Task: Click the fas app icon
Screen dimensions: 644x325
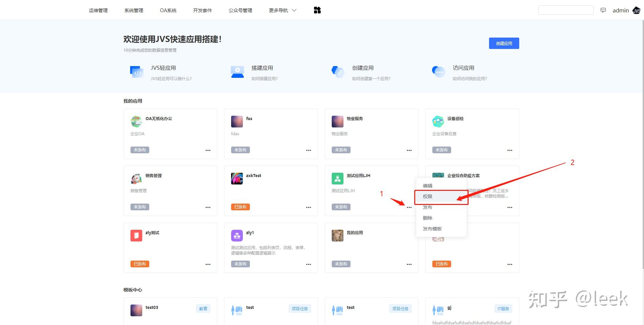Action: click(x=237, y=121)
